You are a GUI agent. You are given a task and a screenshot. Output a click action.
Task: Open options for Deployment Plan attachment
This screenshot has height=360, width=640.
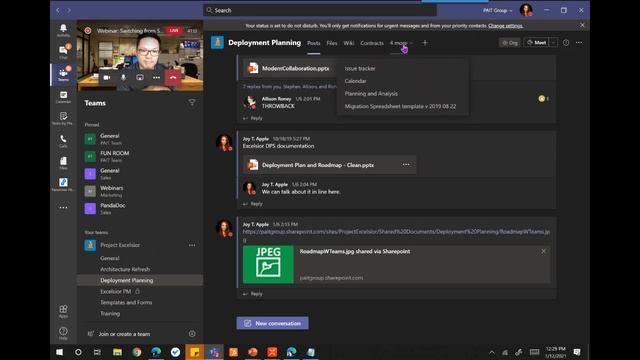point(406,164)
